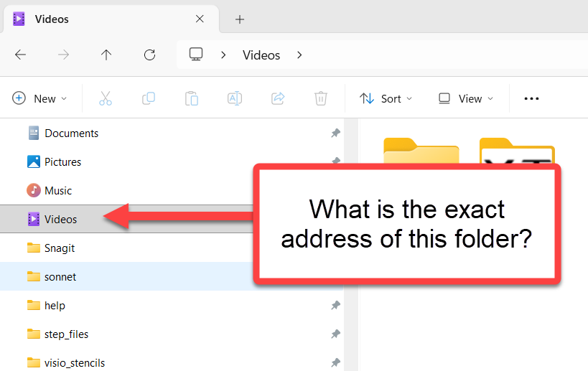Click the Delete trash can icon
588x371 pixels.
(x=321, y=98)
